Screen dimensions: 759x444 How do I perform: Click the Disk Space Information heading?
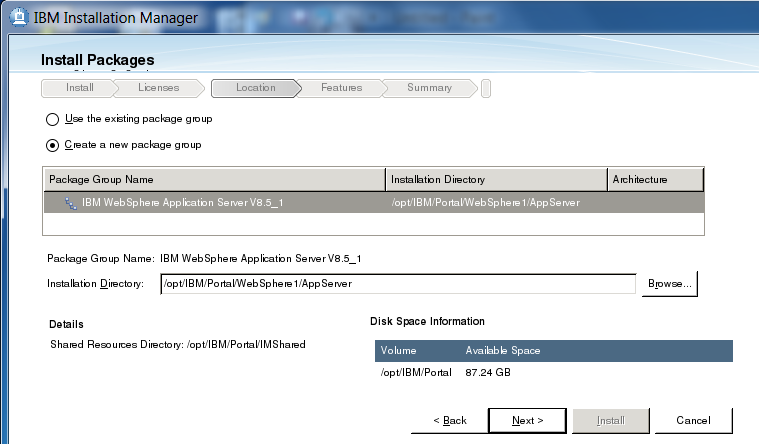427,322
